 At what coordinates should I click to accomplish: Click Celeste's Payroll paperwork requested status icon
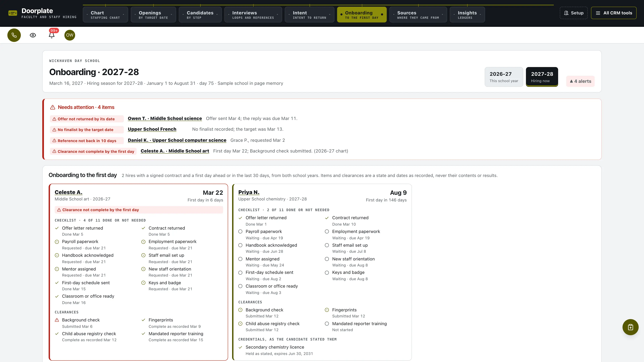pos(57,242)
